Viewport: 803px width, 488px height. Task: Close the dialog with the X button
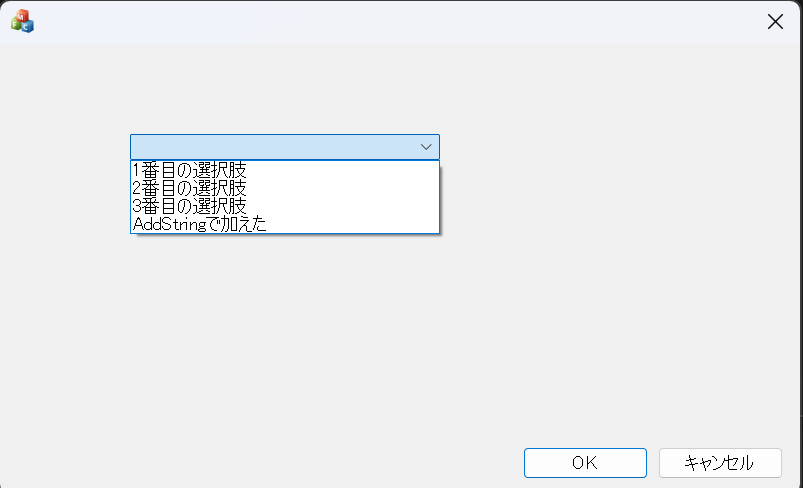(775, 22)
